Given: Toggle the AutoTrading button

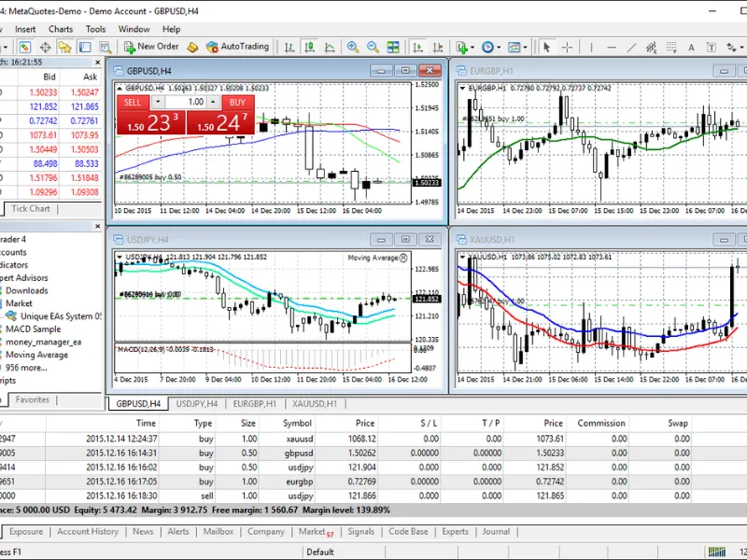Looking at the screenshot, I should point(237,47).
